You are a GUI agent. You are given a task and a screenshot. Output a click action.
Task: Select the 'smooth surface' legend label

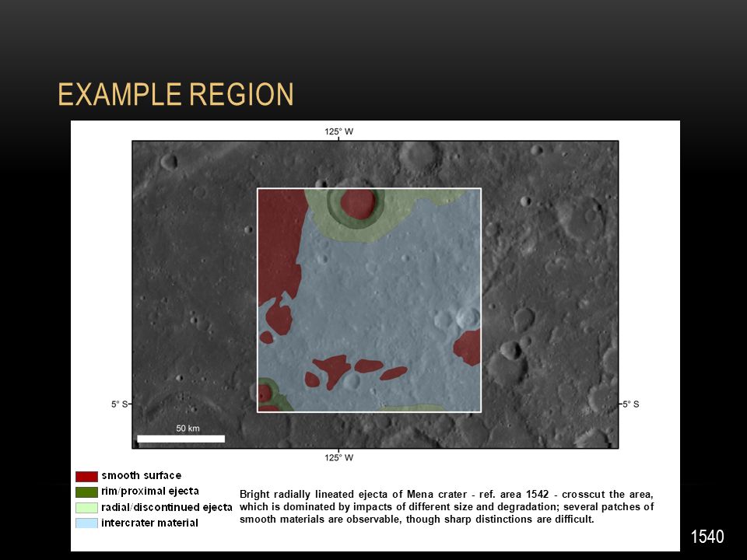142,476
